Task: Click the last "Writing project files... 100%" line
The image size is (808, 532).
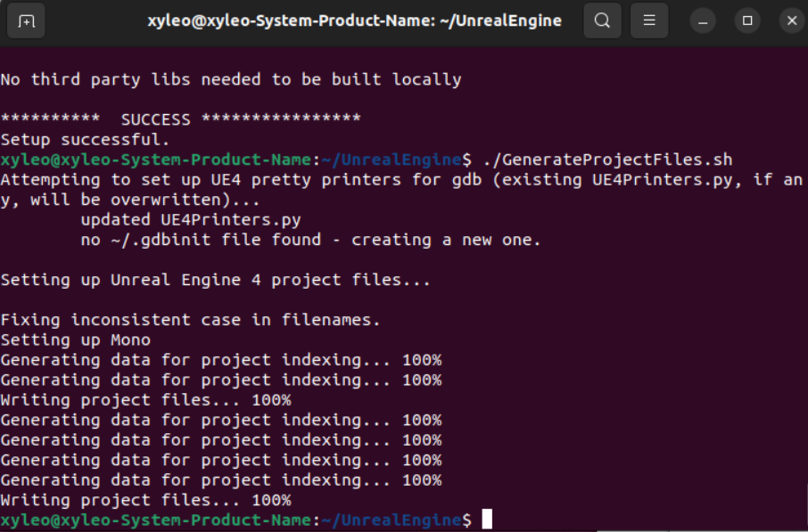Action: pos(145,500)
